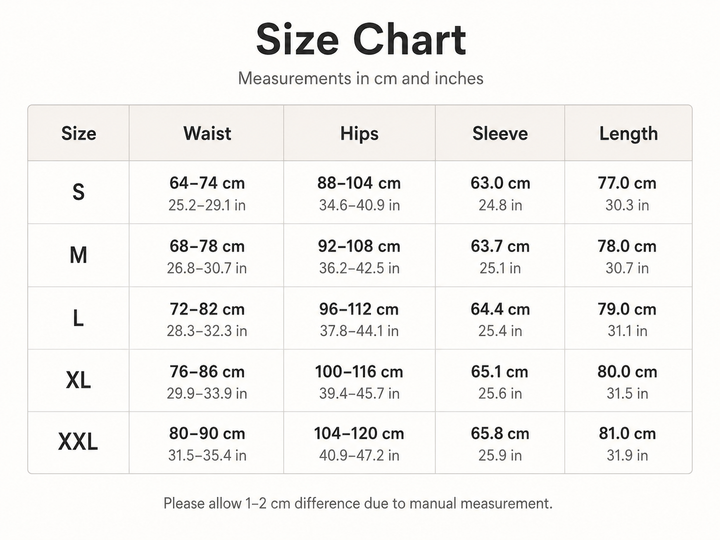The width and height of the screenshot is (720, 540).
Task: Select the XL size row label
Action: pos(79,380)
